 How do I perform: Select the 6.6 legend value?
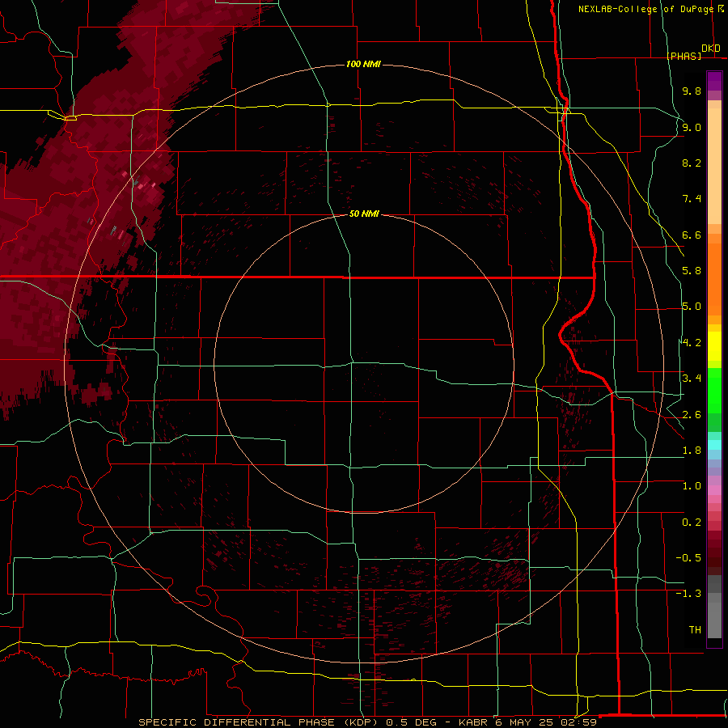click(692, 235)
